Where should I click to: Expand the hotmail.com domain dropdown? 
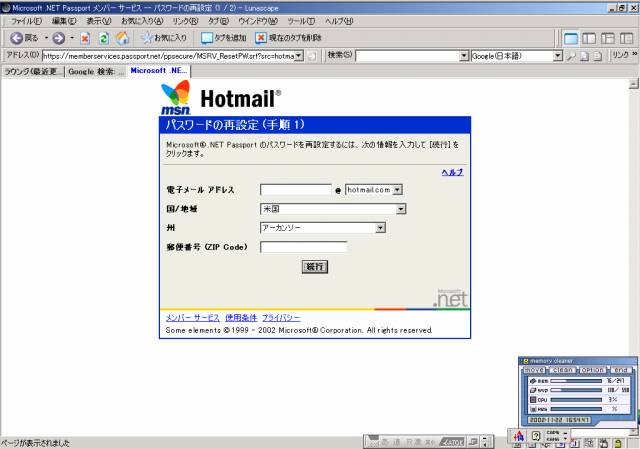point(396,189)
